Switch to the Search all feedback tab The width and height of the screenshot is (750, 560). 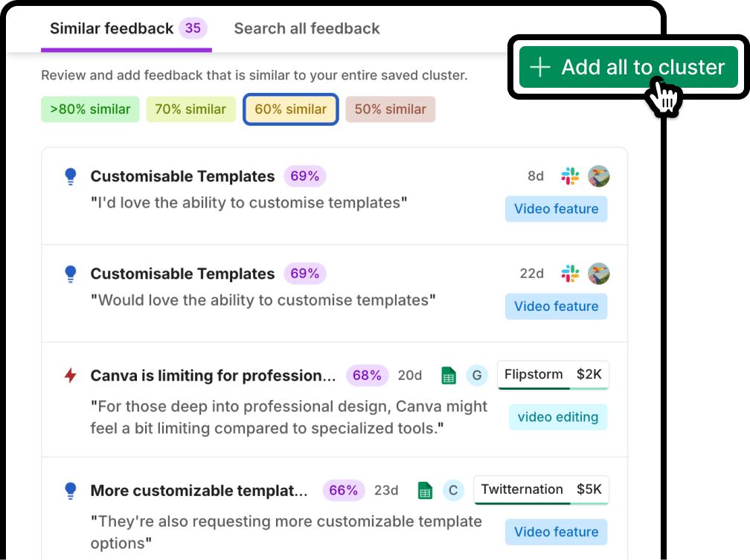[x=307, y=29]
